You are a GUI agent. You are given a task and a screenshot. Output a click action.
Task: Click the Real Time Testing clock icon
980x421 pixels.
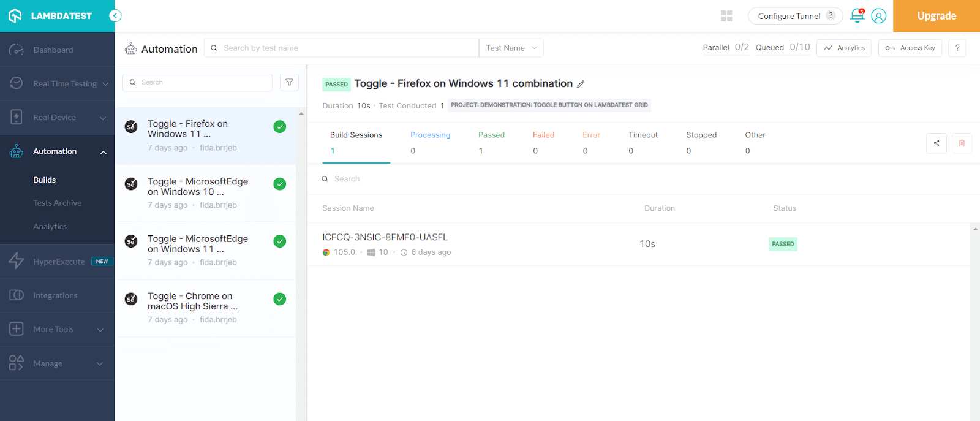pos(17,83)
